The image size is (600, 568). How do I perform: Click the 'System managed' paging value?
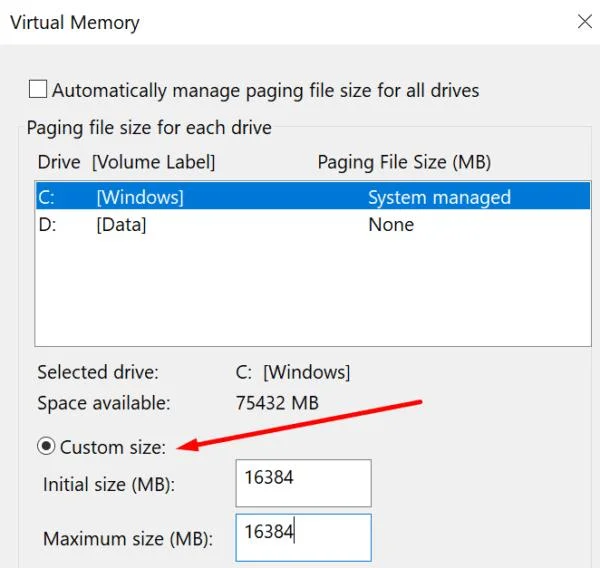click(439, 197)
